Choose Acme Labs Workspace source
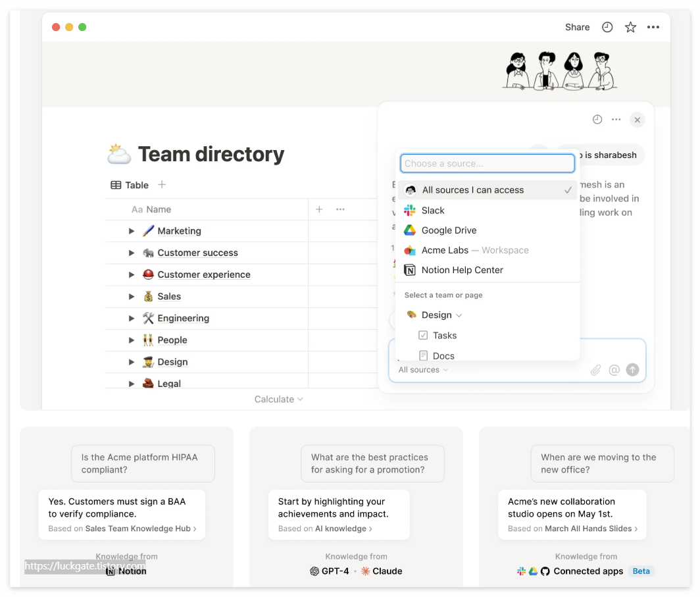The width and height of the screenshot is (700, 597). pos(488,250)
